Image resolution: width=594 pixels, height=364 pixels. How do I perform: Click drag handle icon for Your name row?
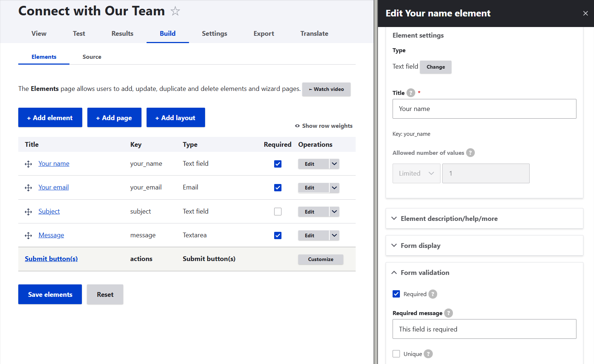[29, 164]
